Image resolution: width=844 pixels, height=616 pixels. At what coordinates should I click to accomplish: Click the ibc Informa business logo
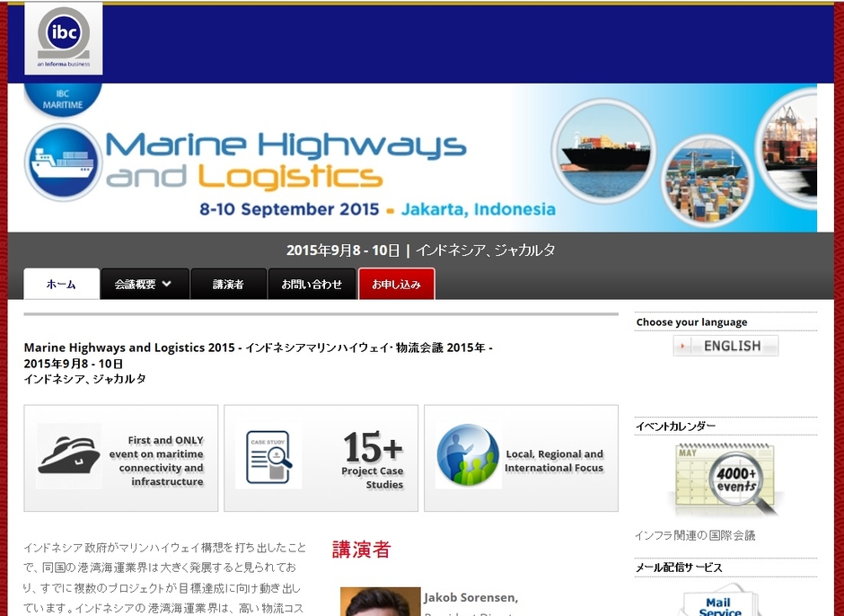64,39
